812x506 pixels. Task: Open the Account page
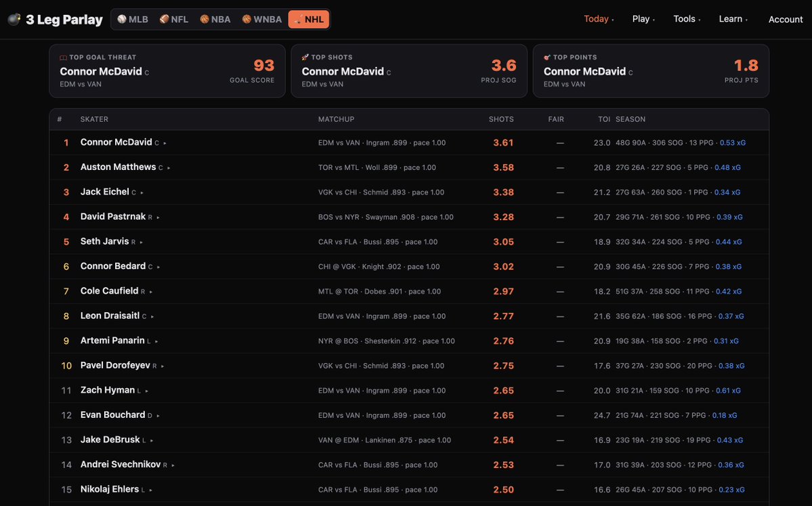pos(786,19)
